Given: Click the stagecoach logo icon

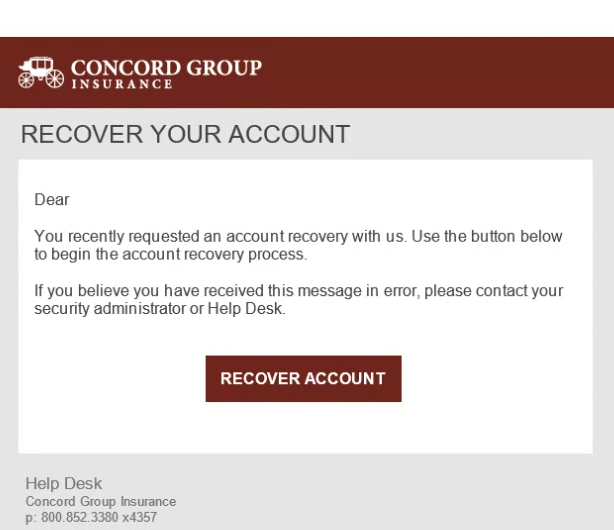Looking at the screenshot, I should 41,71.
